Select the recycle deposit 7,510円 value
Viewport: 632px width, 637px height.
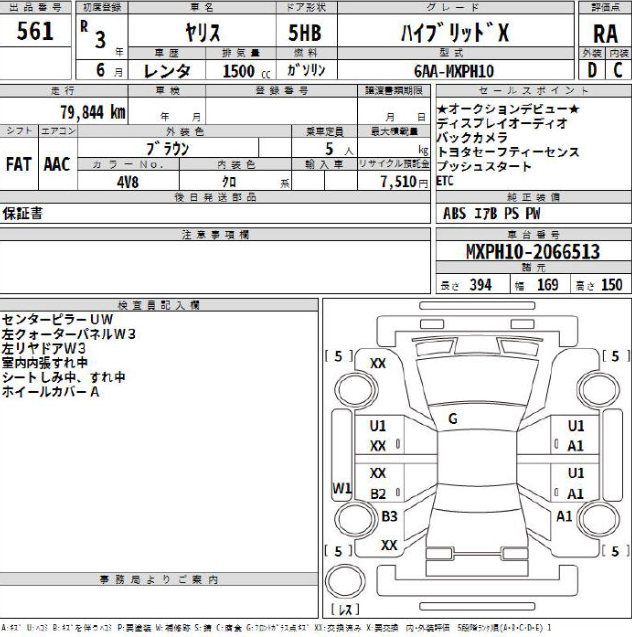(x=405, y=182)
